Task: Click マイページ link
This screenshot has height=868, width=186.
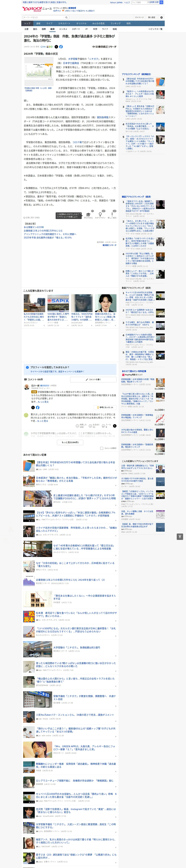Action: click(139, 18)
